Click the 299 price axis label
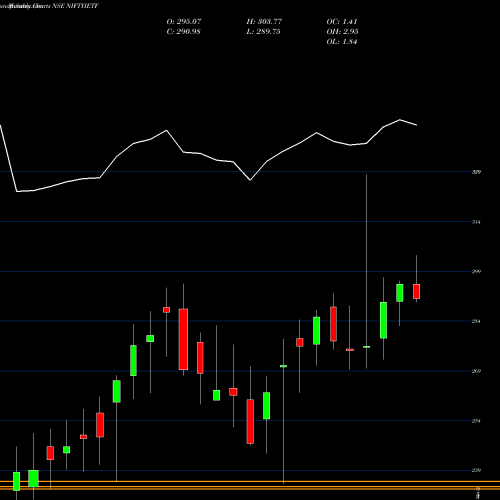Viewport: 500px width, 500px height. [476, 271]
